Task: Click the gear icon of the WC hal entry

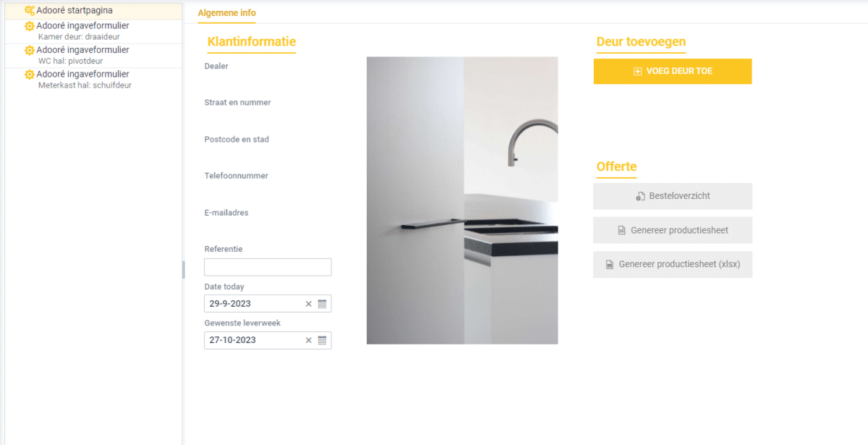Action: point(30,50)
